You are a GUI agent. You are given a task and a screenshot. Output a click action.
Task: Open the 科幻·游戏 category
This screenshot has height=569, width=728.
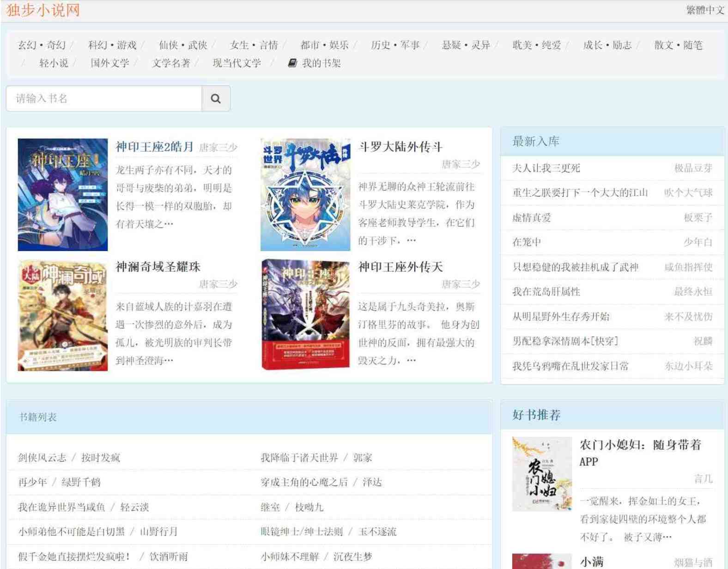113,45
